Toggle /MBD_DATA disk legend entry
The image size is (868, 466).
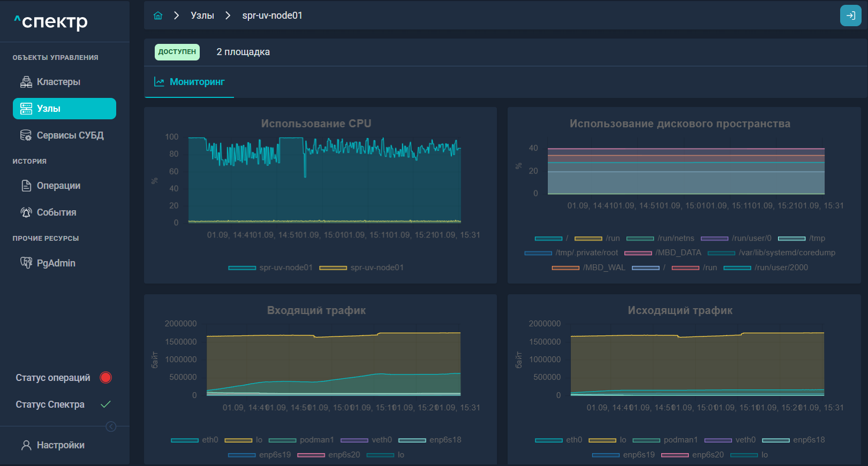tap(663, 253)
